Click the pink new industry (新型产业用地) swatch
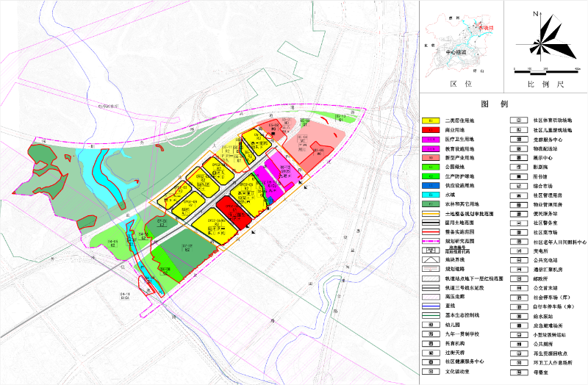 point(429,157)
